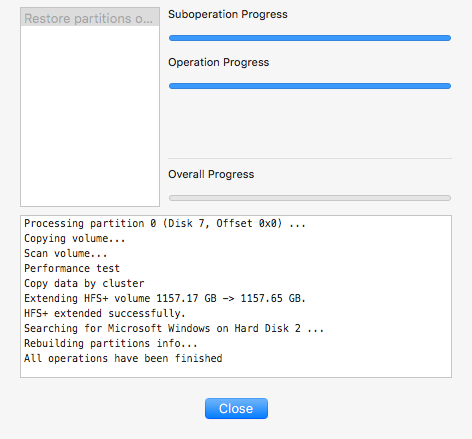Select the Scan volume log line

tap(66, 253)
